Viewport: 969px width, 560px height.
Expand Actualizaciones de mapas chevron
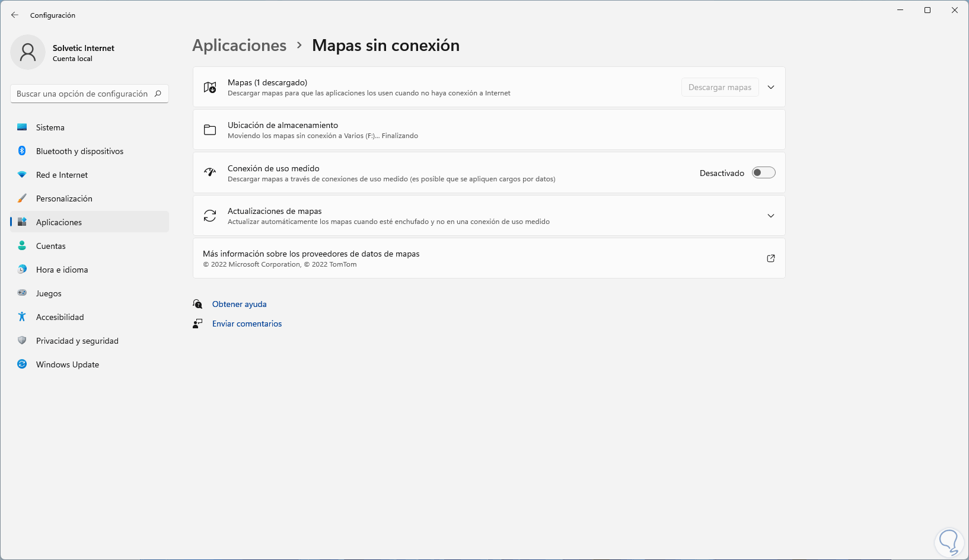[x=771, y=216]
